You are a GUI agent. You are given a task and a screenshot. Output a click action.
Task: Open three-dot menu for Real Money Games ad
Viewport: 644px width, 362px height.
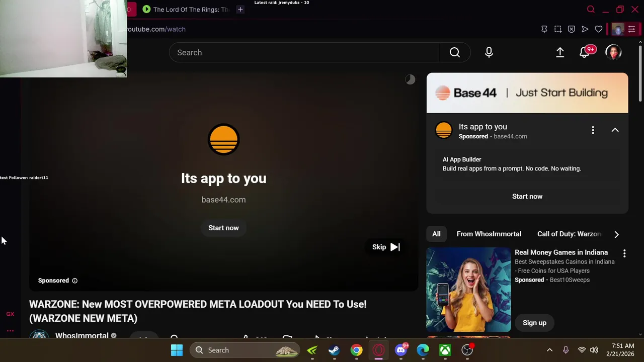pos(624,254)
